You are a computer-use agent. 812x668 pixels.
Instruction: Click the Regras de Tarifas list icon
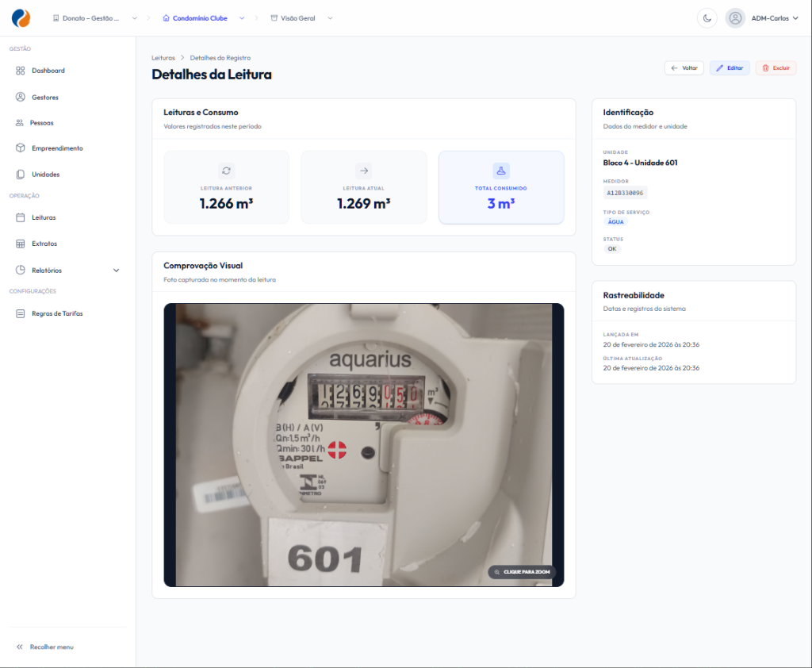coord(20,313)
